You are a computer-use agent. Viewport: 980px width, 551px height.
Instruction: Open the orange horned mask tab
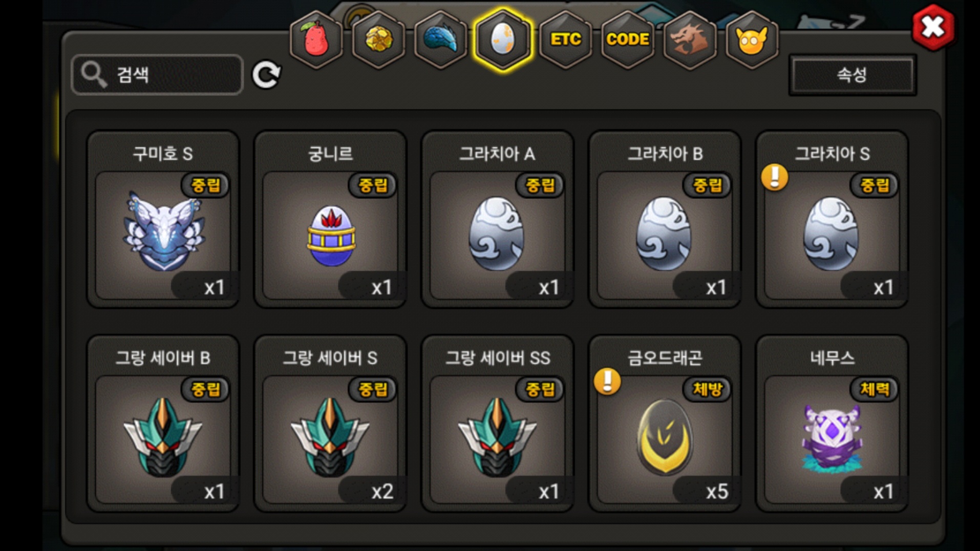[x=752, y=39]
